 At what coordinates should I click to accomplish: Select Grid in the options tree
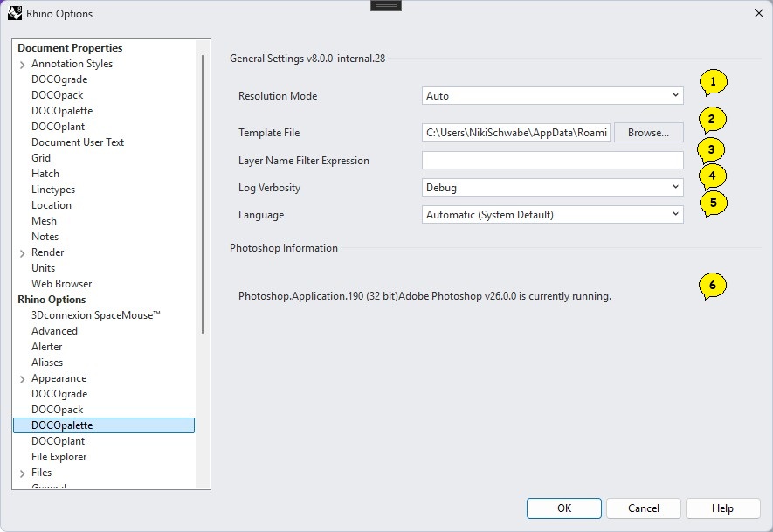click(41, 158)
